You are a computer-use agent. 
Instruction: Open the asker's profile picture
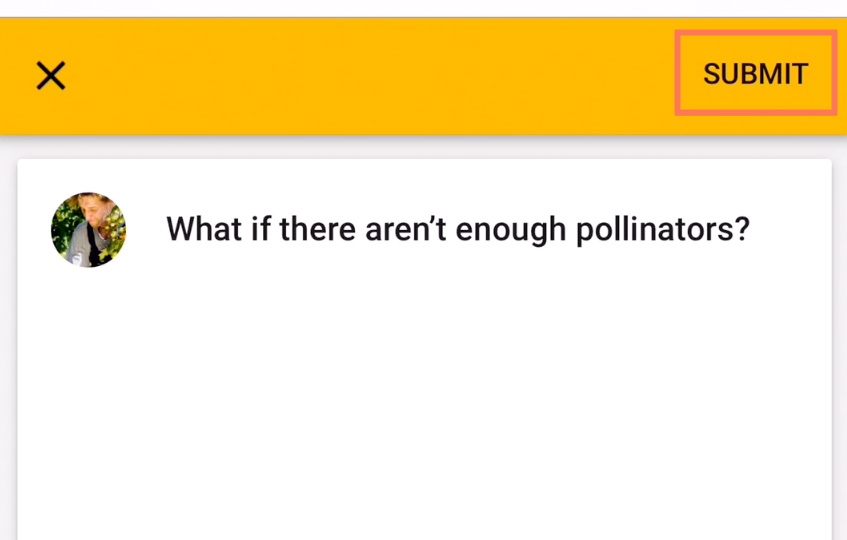pos(88,230)
